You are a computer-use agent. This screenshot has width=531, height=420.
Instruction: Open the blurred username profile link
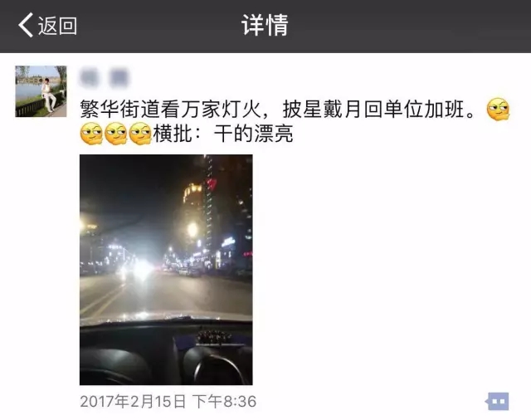[104, 77]
